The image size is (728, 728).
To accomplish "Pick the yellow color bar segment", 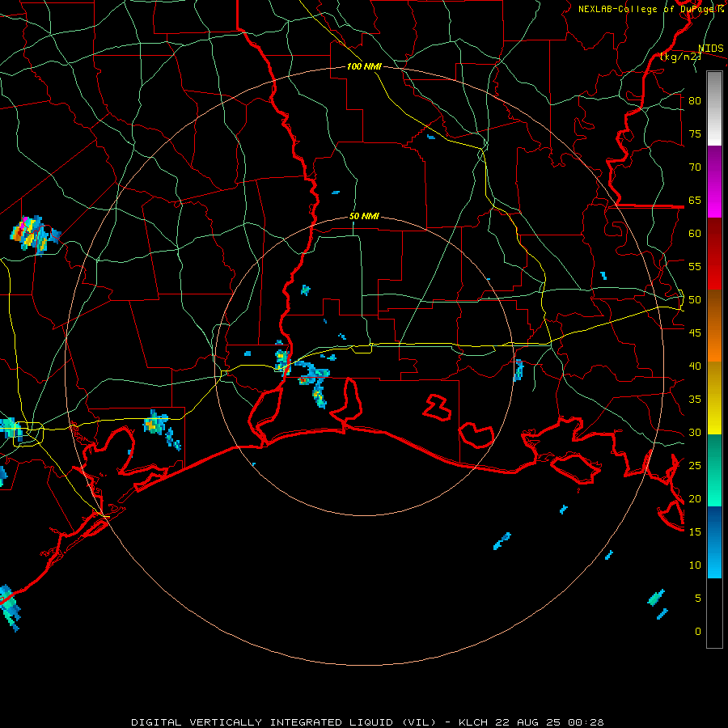I will click(714, 398).
